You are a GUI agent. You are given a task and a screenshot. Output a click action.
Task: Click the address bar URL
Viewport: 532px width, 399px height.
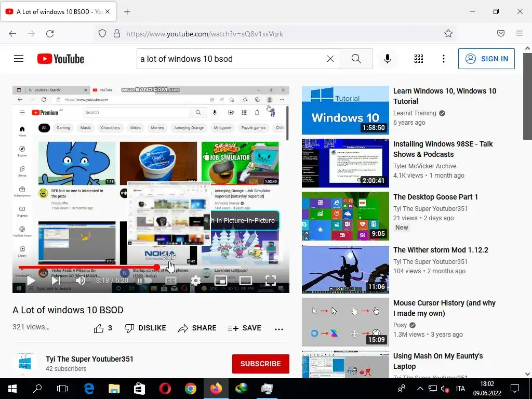(205, 34)
